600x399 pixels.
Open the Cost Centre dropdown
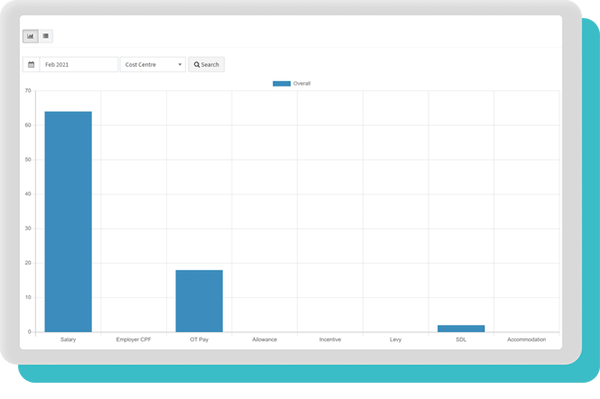click(153, 65)
